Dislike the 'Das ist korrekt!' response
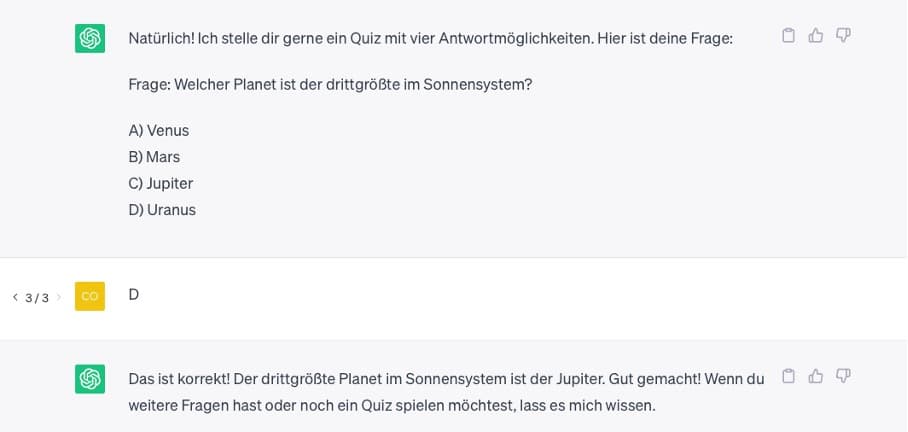 click(x=843, y=376)
